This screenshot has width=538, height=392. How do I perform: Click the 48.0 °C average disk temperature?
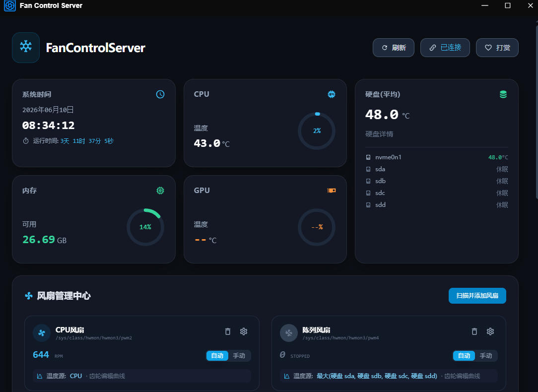coord(388,115)
